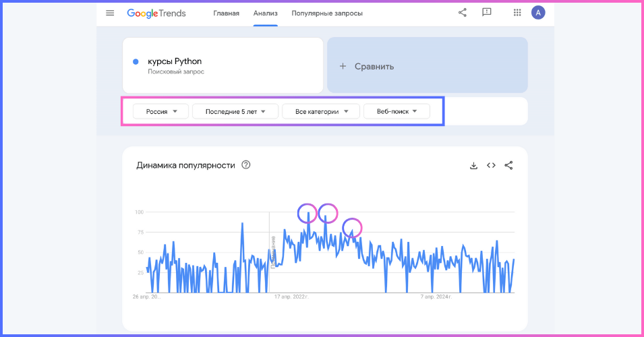The width and height of the screenshot is (644, 337).
Task: Click the Примечание note marker in chart
Action: [x=273, y=252]
